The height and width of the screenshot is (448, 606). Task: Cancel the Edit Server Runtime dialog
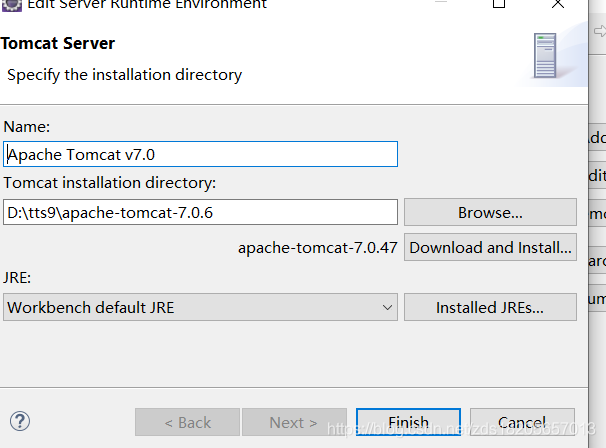522,422
